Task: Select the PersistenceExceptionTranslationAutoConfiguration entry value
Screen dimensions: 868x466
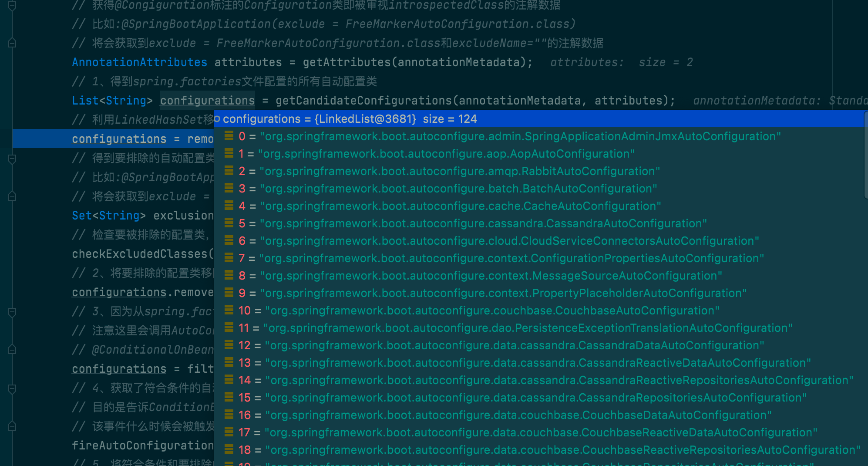Action: [x=528, y=328]
